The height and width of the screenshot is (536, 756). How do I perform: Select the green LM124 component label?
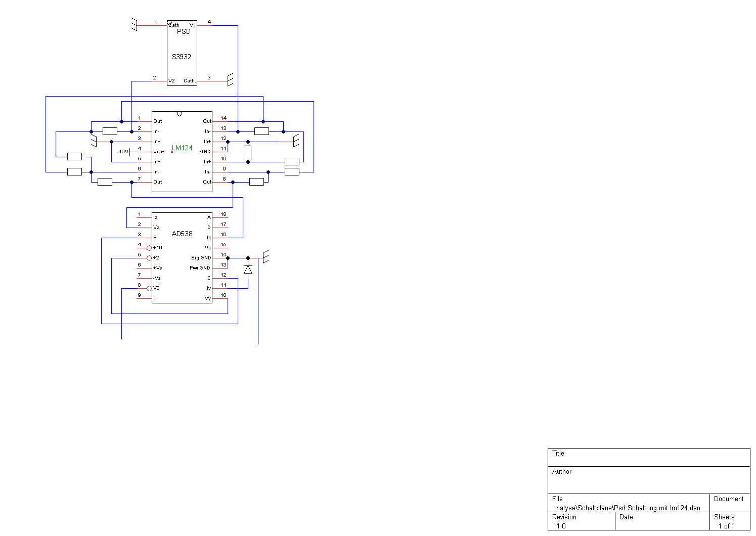182,148
